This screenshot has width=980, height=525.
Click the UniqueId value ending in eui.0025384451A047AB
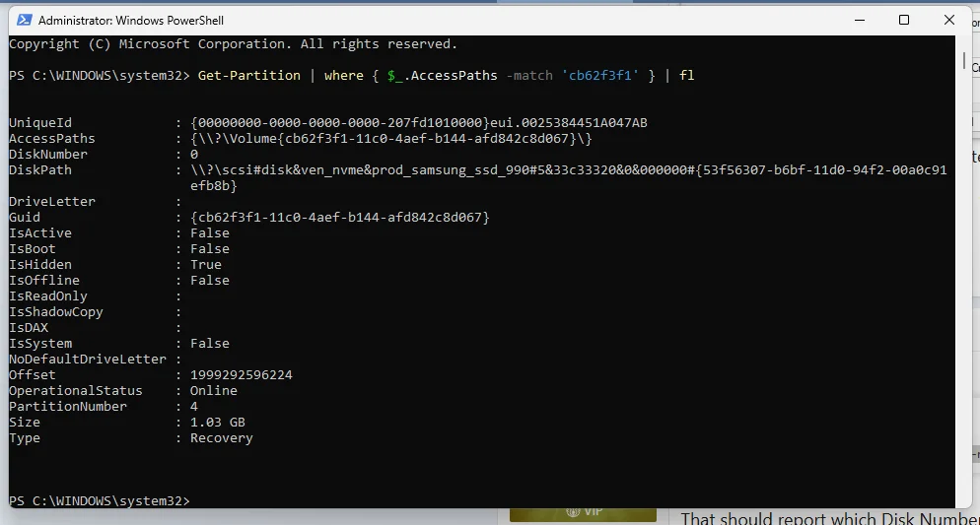click(x=419, y=123)
